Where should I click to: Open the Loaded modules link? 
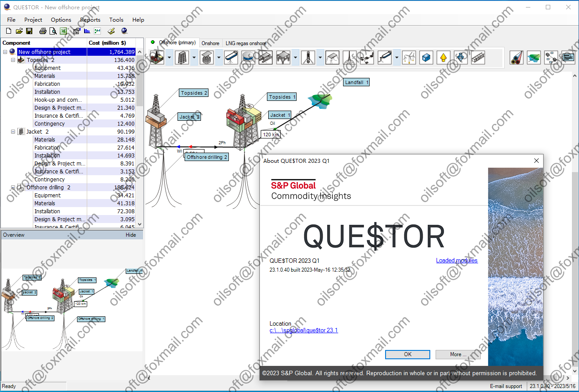457,261
